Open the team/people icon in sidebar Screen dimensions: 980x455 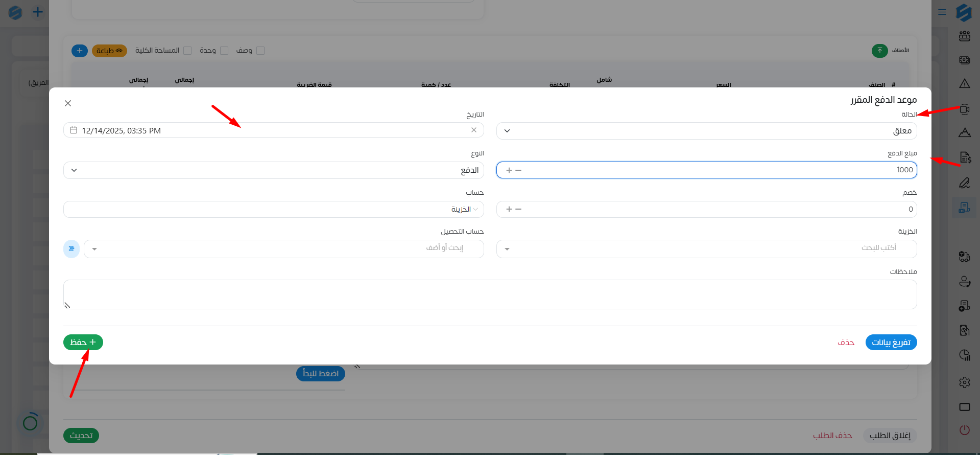(x=964, y=36)
